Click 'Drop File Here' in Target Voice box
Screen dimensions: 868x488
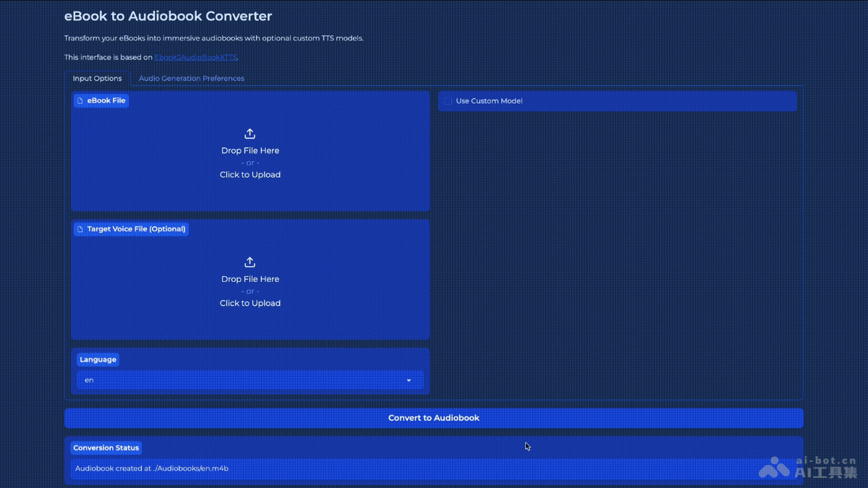click(250, 279)
